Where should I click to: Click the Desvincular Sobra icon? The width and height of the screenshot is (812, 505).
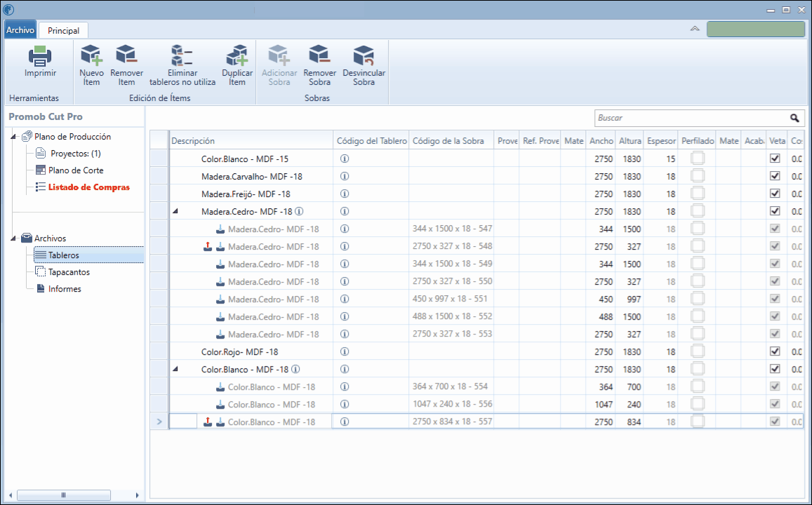tap(364, 55)
